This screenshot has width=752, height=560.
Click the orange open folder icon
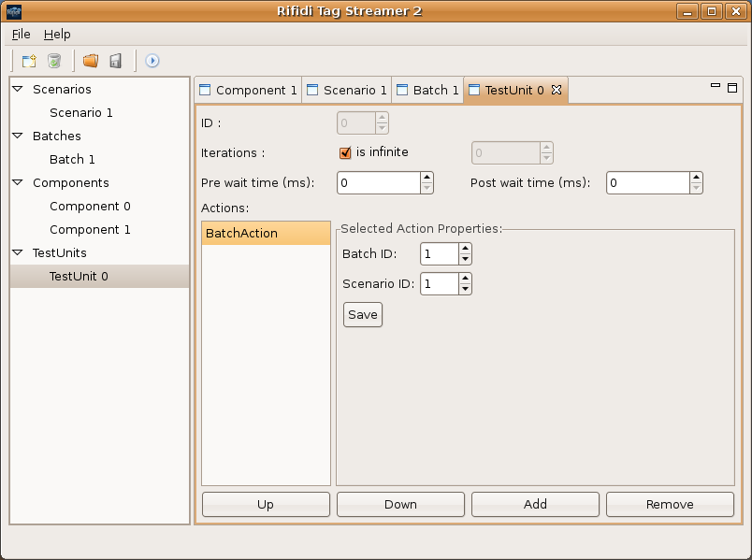coord(91,61)
